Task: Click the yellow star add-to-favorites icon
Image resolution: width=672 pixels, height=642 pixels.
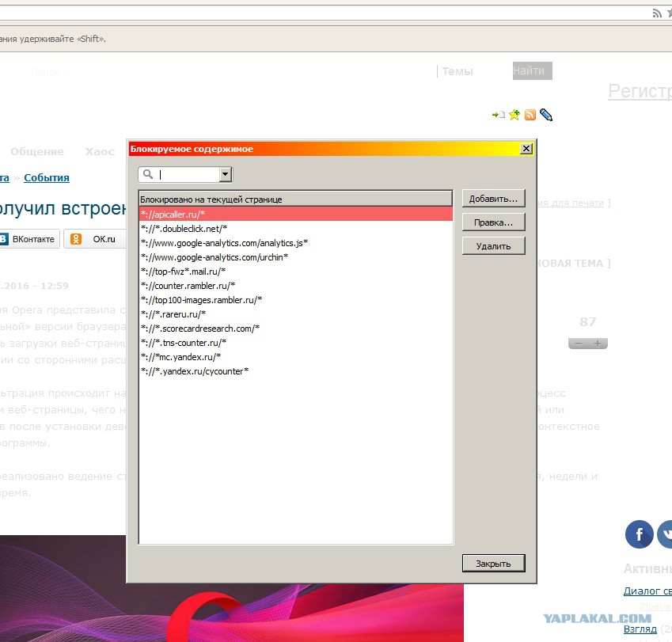Action: 514,115
